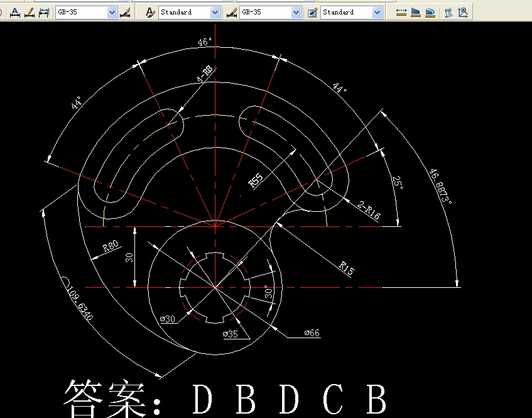
Task: Select the R55 radius dimension text
Action: click(x=256, y=180)
